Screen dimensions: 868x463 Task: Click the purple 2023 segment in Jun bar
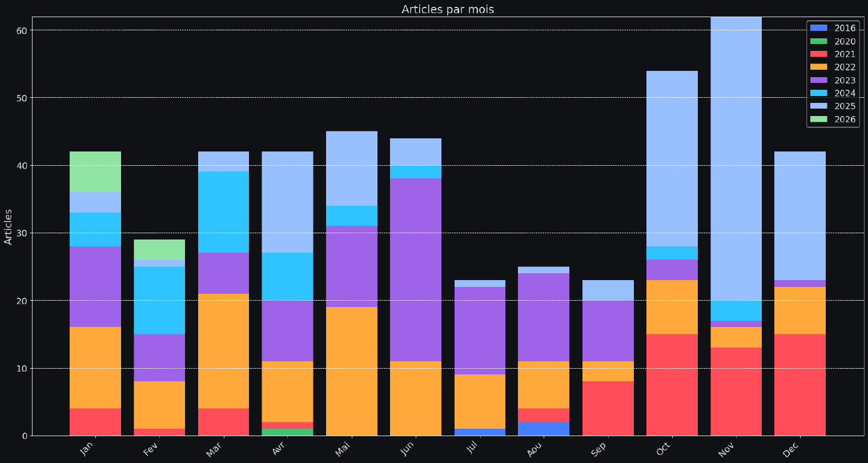(416, 269)
